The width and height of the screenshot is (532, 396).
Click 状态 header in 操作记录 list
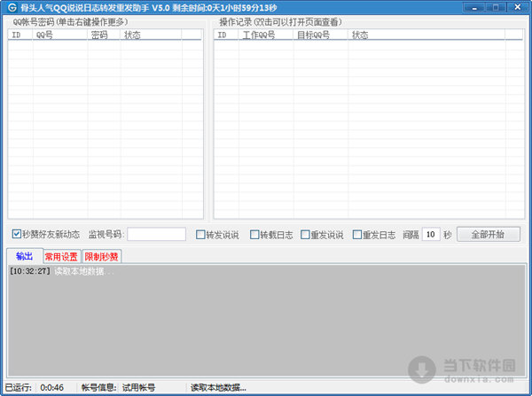pos(426,35)
